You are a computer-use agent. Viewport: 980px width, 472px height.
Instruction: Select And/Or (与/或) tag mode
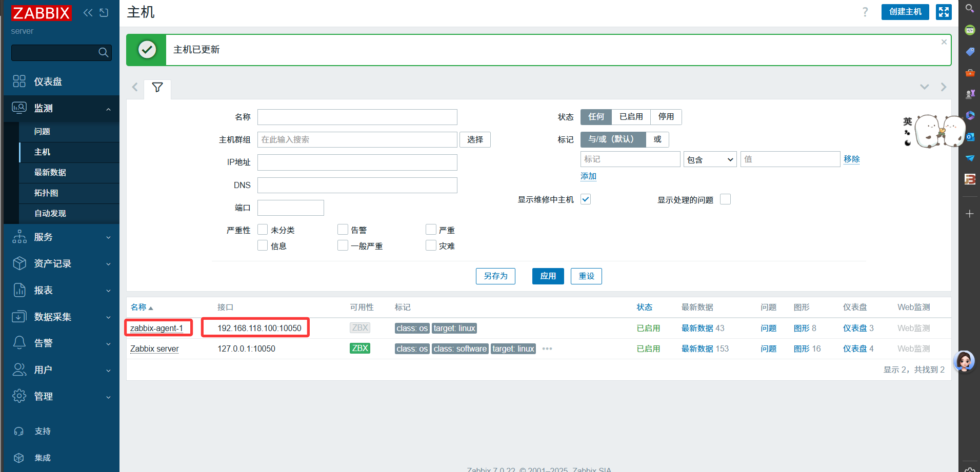[613, 139]
